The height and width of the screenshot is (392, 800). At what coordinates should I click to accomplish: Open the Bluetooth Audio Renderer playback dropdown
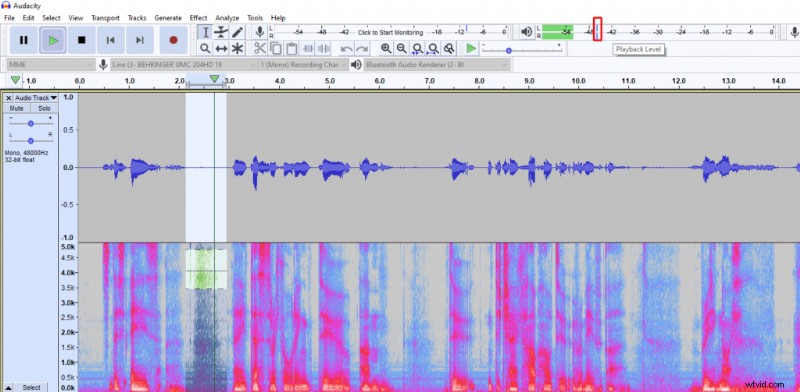coord(437,65)
